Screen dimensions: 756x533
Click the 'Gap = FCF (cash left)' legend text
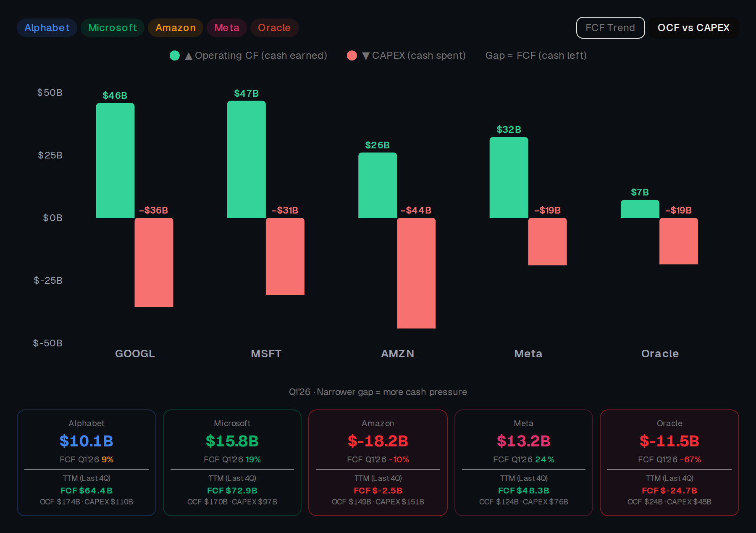pos(536,55)
